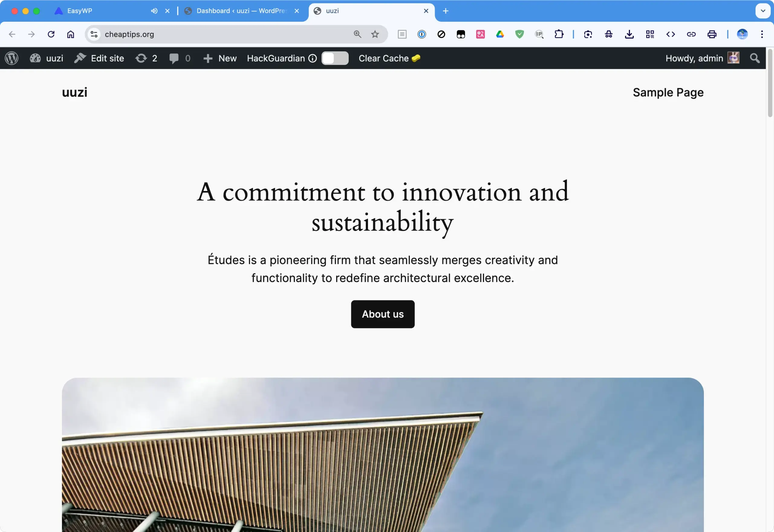The height and width of the screenshot is (532, 774).
Task: Click the code brackets developer icon
Action: point(671,34)
